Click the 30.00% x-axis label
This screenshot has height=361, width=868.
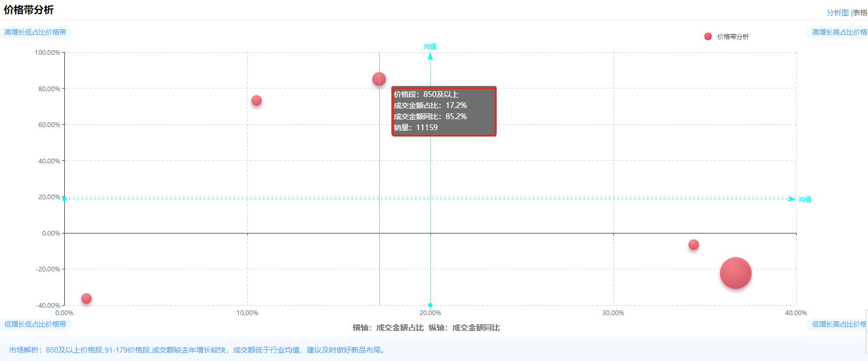(613, 313)
